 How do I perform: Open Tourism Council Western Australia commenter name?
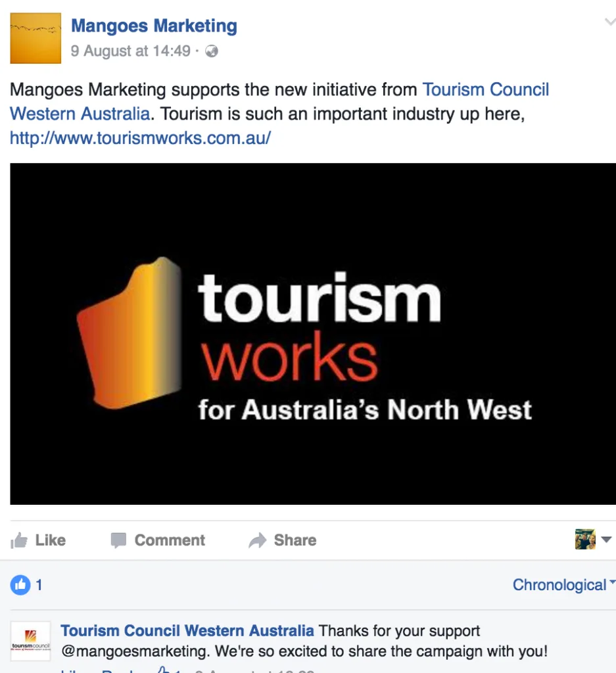pos(187,630)
